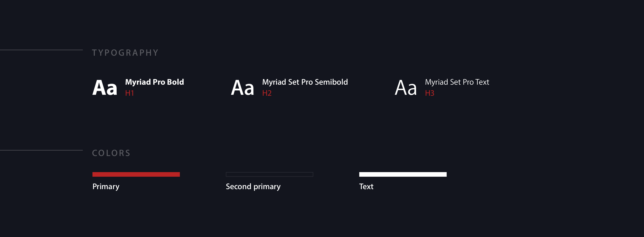Viewport: 644px width, 237px height.
Task: Select the light Aa type sample
Action: pyautogui.click(x=406, y=88)
